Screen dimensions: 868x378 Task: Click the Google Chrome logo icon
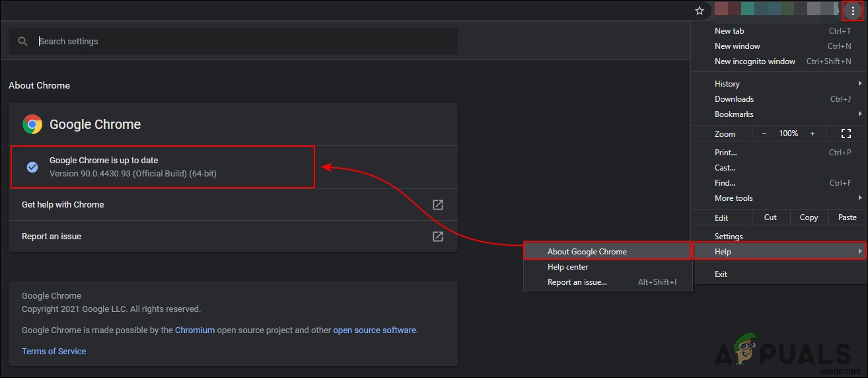[x=32, y=124]
